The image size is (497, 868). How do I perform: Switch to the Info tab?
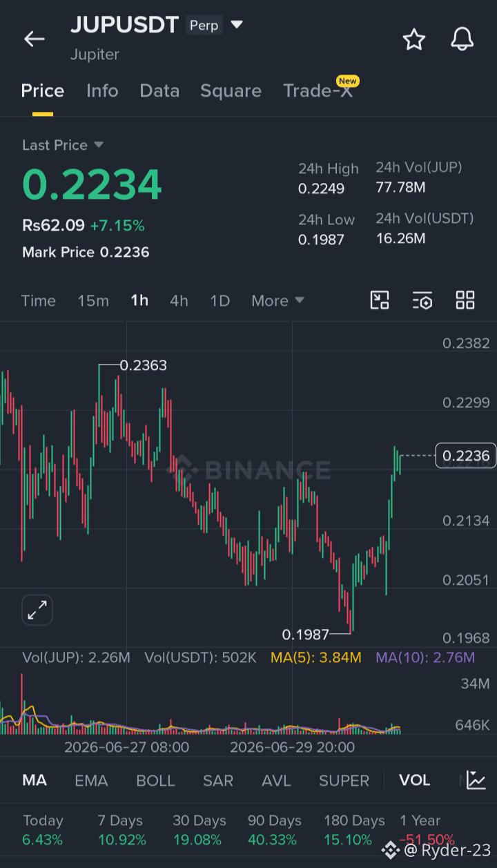coord(102,91)
